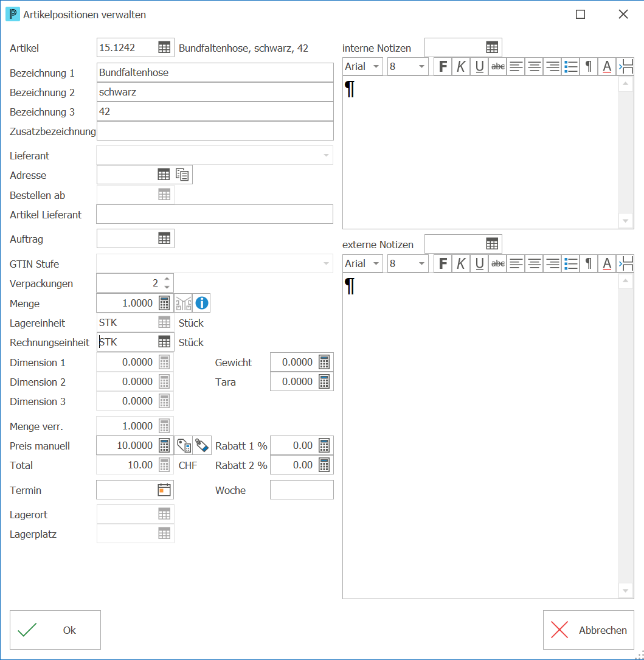This screenshot has width=644, height=660.
Task: Open the Artikel lookup table icon
Action: [x=164, y=47]
